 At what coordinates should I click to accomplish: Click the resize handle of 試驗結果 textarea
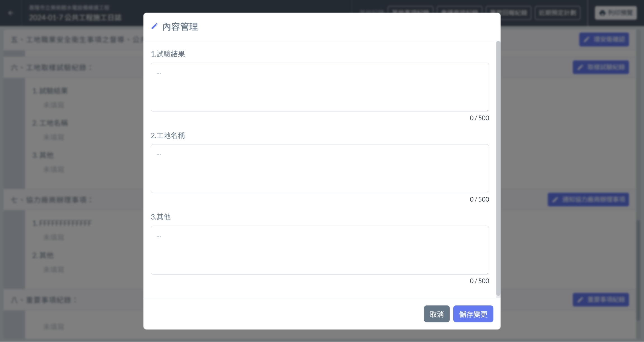[487, 110]
